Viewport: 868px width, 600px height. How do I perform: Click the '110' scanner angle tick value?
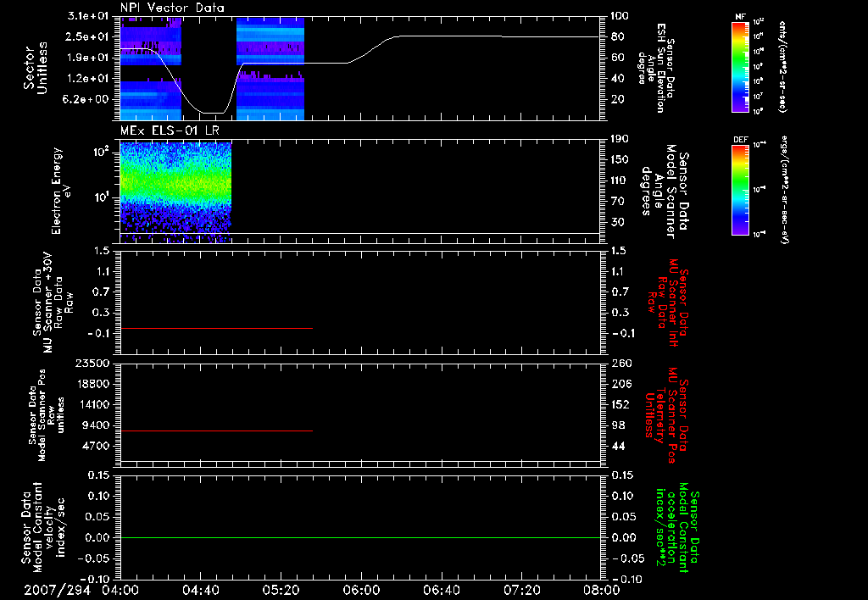pos(620,181)
